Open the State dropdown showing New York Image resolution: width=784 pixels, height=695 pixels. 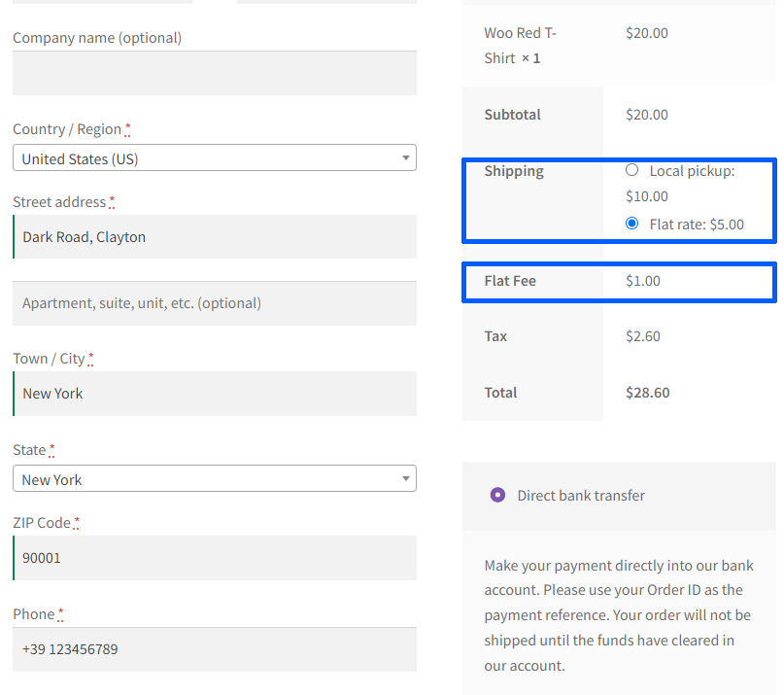[214, 478]
